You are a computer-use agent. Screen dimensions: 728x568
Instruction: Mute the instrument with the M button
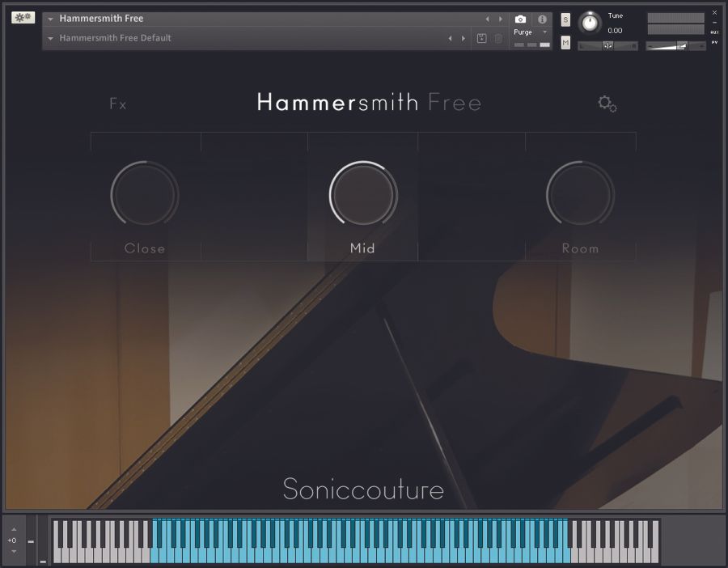[565, 42]
